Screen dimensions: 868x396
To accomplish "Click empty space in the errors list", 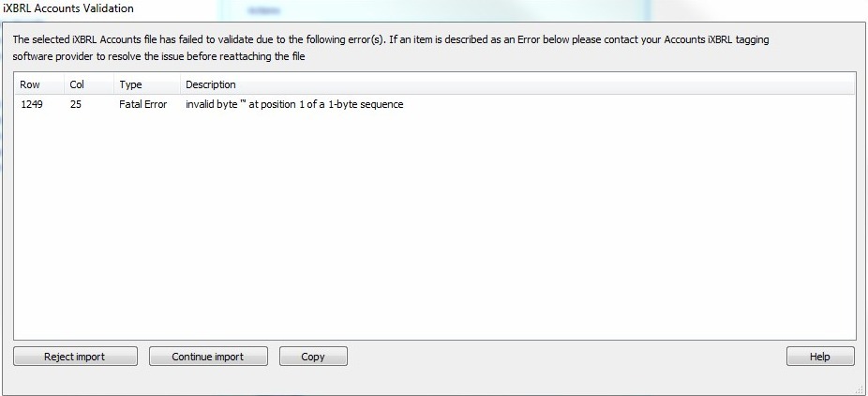I will point(431,225).
